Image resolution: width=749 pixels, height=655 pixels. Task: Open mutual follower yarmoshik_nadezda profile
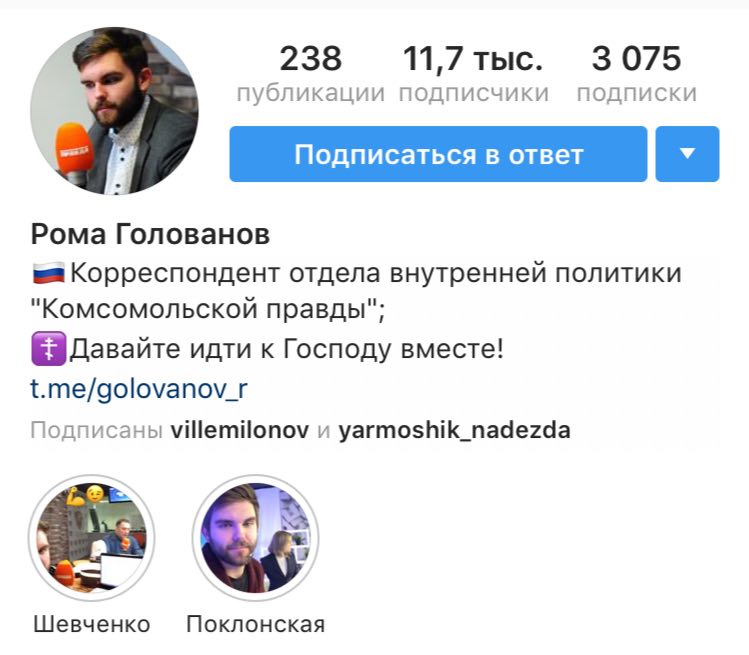[x=454, y=430]
